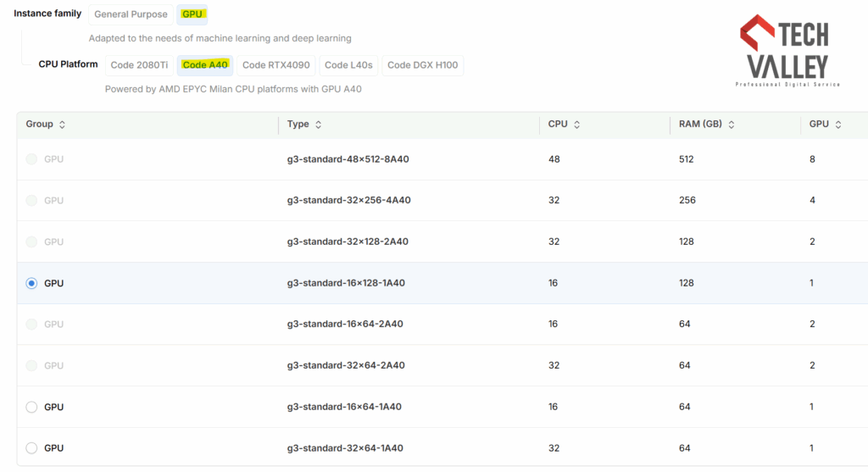Sort table by Group column arrows
Viewport: 868px width, 472px height.
62,125
